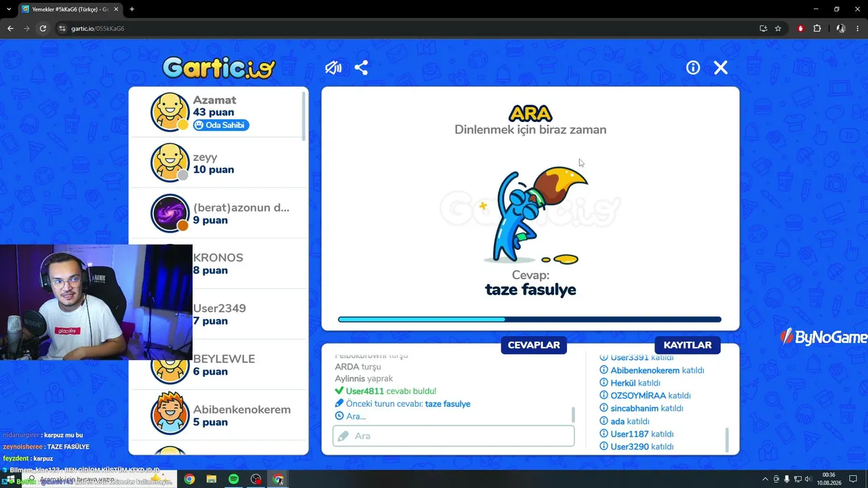
Task: Click the chat line ARDA turşu
Action: (x=357, y=367)
